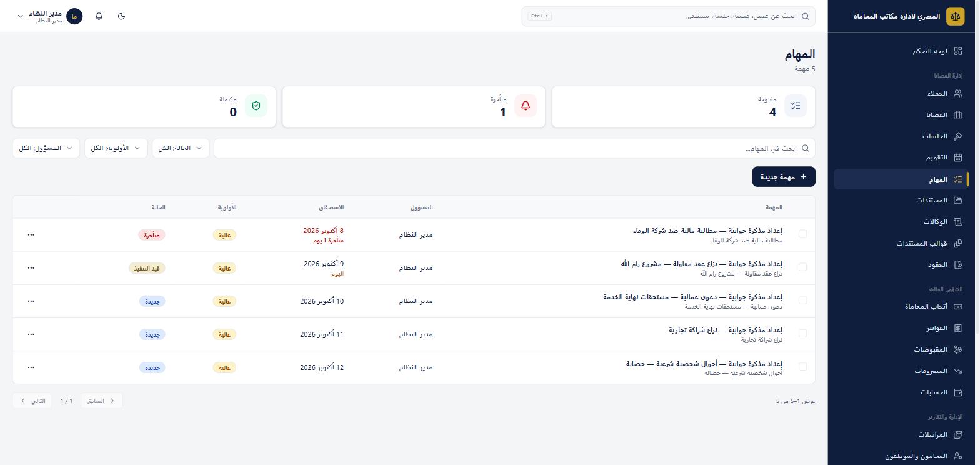
Task: Click the "عرض 1–5 من 5" results text
Action: pos(796,401)
